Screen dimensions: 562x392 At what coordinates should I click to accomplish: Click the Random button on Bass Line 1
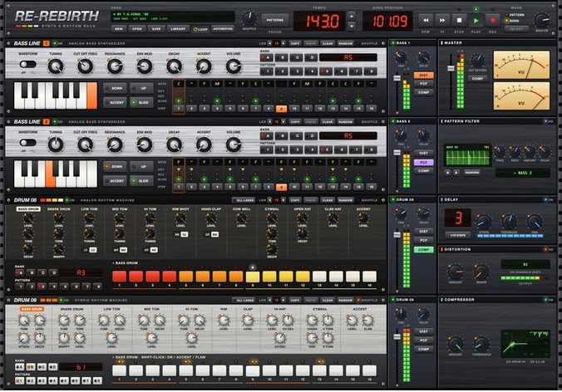346,43
